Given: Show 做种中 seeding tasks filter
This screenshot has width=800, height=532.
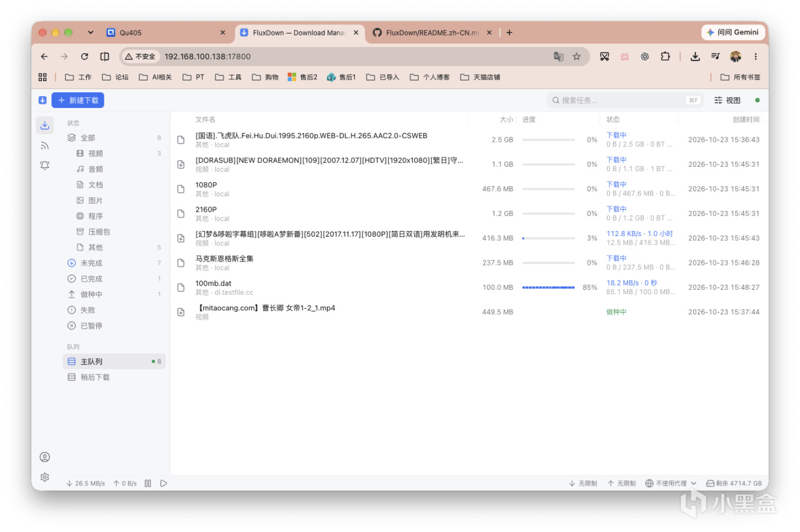Looking at the screenshot, I should click(114, 294).
